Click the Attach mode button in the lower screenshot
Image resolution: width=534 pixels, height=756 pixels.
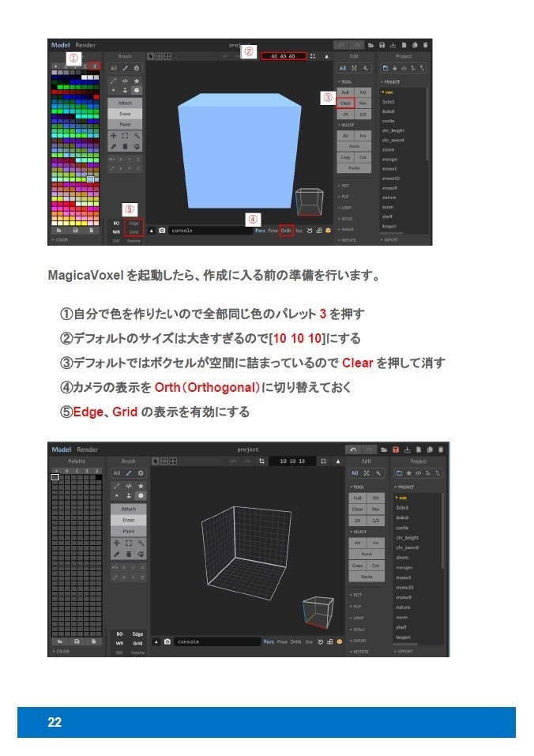(128, 510)
